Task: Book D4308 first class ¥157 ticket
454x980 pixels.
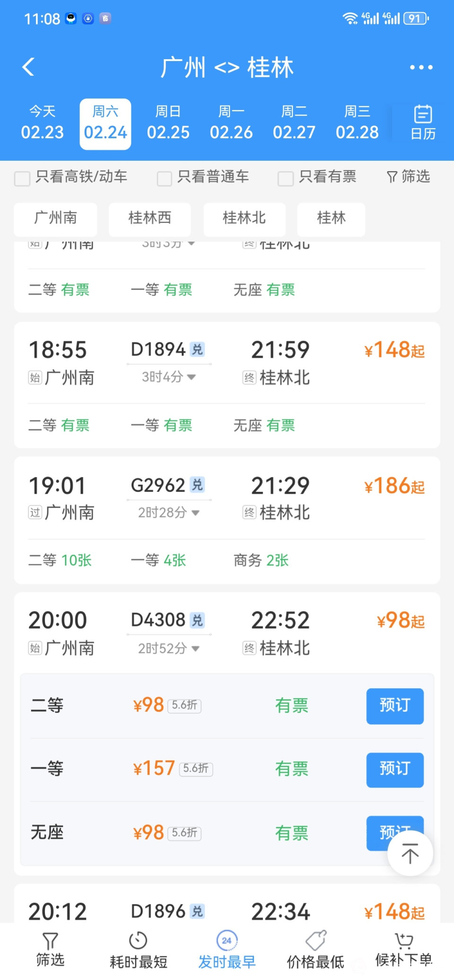Action: pos(394,770)
